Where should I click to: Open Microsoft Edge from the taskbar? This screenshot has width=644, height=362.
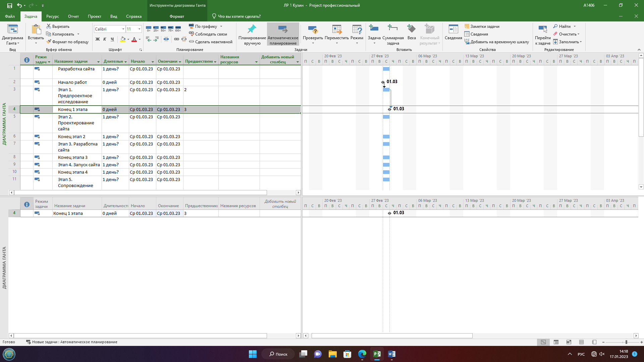point(362,354)
